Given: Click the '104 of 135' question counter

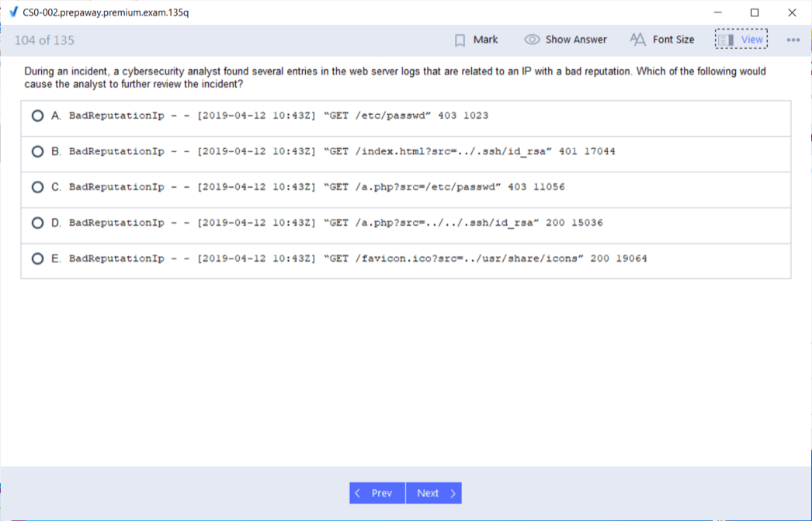Looking at the screenshot, I should [x=44, y=40].
